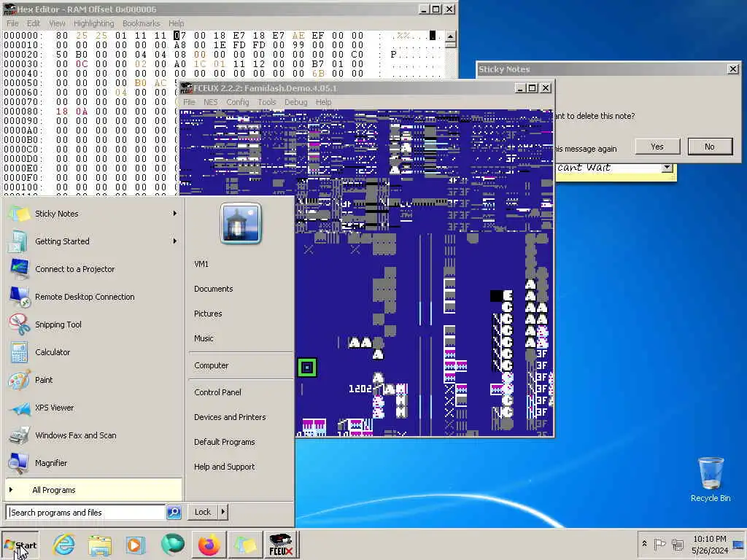747x560 pixels.
Task: Click Action Center flag tray icon
Action: pos(659,544)
